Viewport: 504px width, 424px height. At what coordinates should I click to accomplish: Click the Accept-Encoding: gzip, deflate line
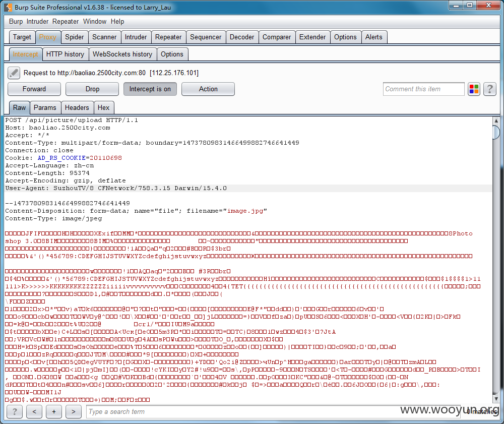66,180
